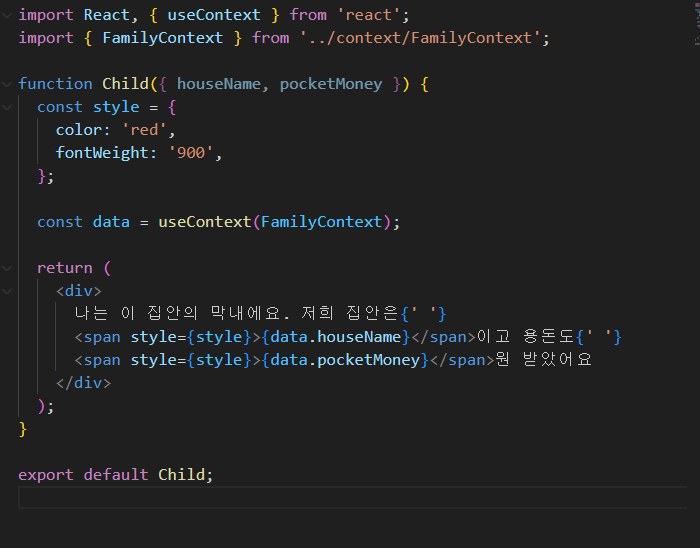This screenshot has width=700, height=548.
Task: Click the Korean text 나는 이 집안의 막내에요
Action: tap(182, 313)
